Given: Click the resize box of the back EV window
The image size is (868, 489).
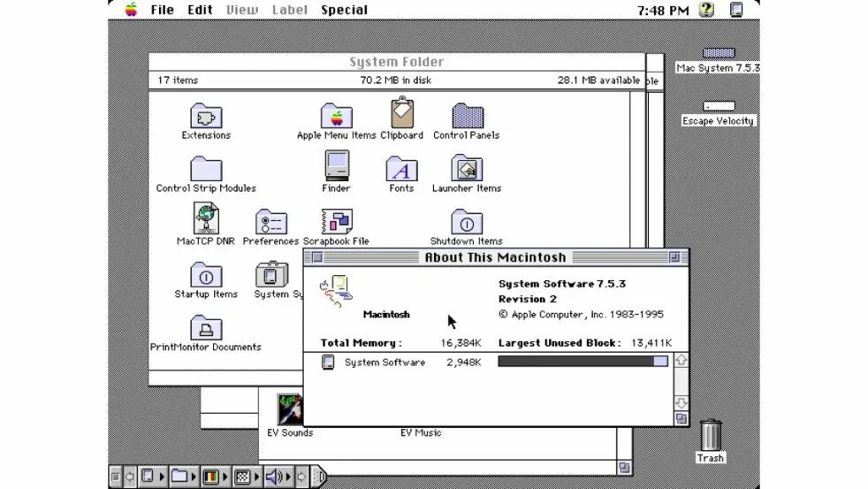Looking at the screenshot, I should tap(624, 468).
